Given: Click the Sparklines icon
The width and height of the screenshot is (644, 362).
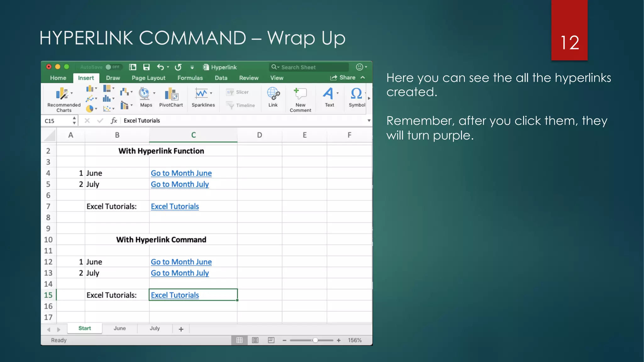Looking at the screenshot, I should coord(201,93).
